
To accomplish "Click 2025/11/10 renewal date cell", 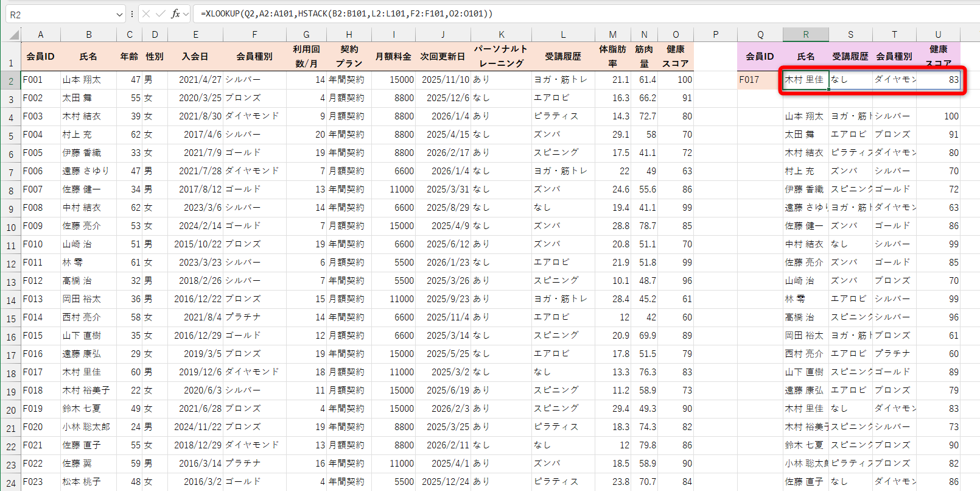I will click(x=443, y=80).
